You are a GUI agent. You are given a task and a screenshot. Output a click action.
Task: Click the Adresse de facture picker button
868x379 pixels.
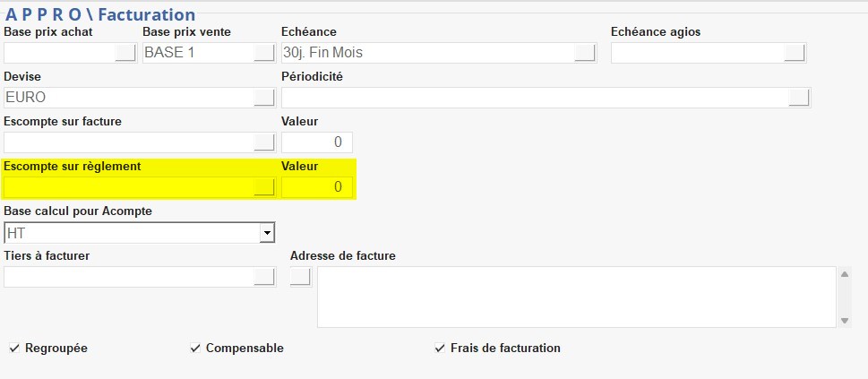pyautogui.click(x=300, y=277)
